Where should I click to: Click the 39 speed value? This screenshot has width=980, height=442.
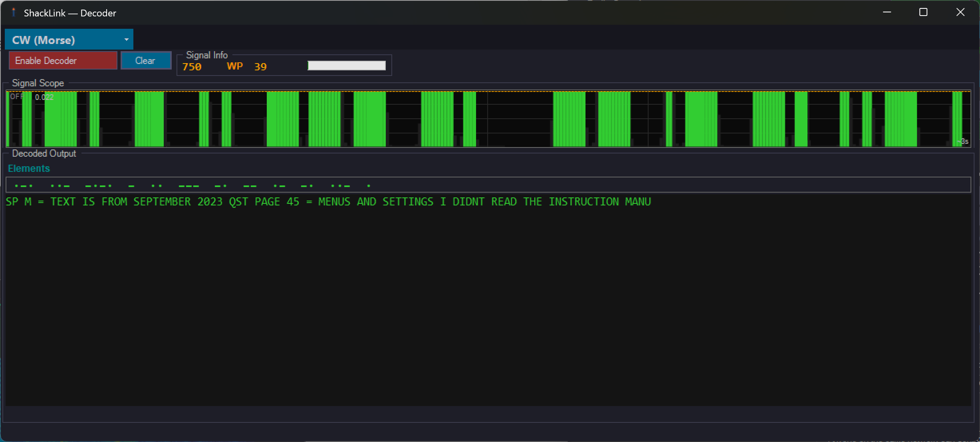tap(260, 67)
